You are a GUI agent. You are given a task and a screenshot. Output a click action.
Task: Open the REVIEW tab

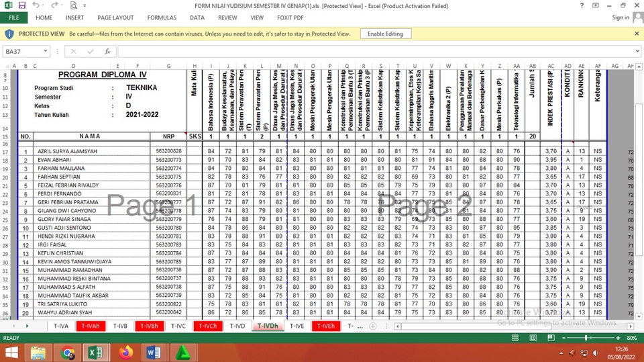[227, 17]
